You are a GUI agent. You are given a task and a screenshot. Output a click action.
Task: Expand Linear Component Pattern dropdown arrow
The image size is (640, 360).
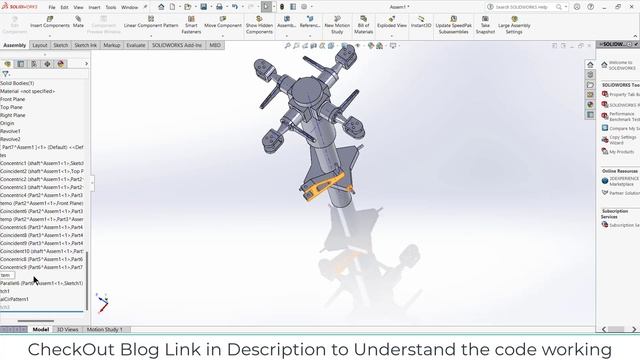point(151,36)
